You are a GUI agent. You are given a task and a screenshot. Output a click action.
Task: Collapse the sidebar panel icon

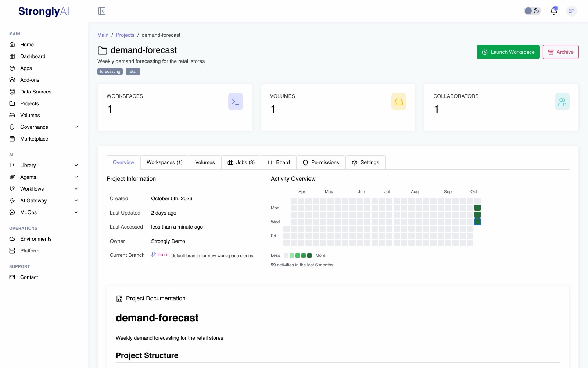point(102,11)
